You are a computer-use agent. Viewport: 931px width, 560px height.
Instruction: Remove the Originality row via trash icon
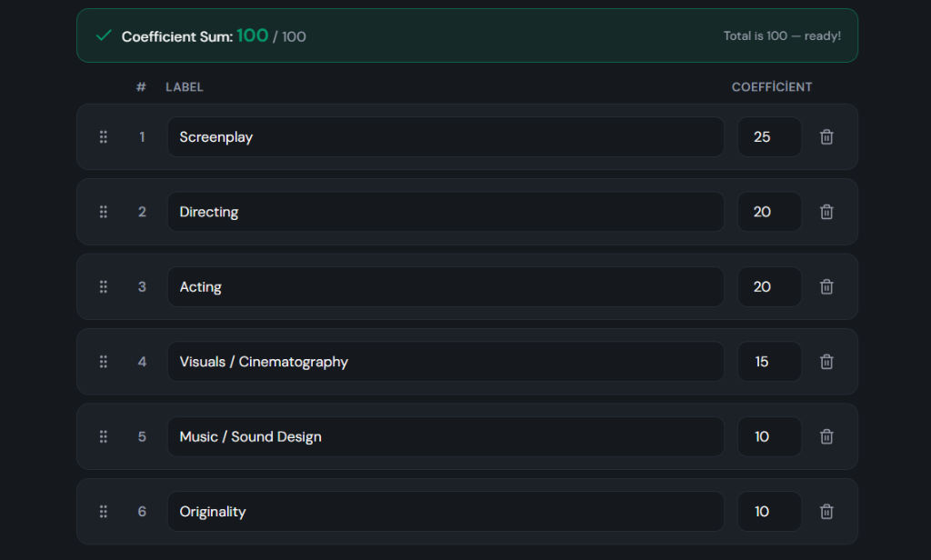(826, 511)
